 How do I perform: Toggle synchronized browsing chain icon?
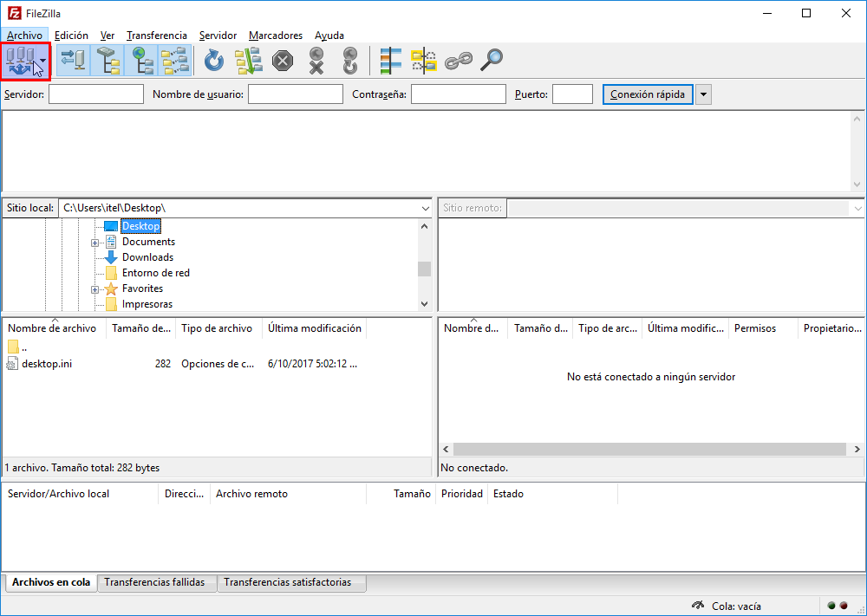click(x=459, y=61)
